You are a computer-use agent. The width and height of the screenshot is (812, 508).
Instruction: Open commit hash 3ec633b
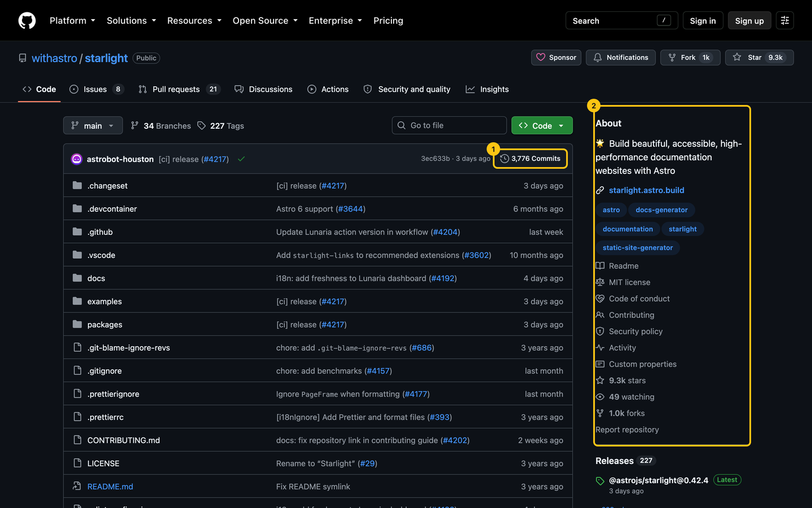point(435,159)
